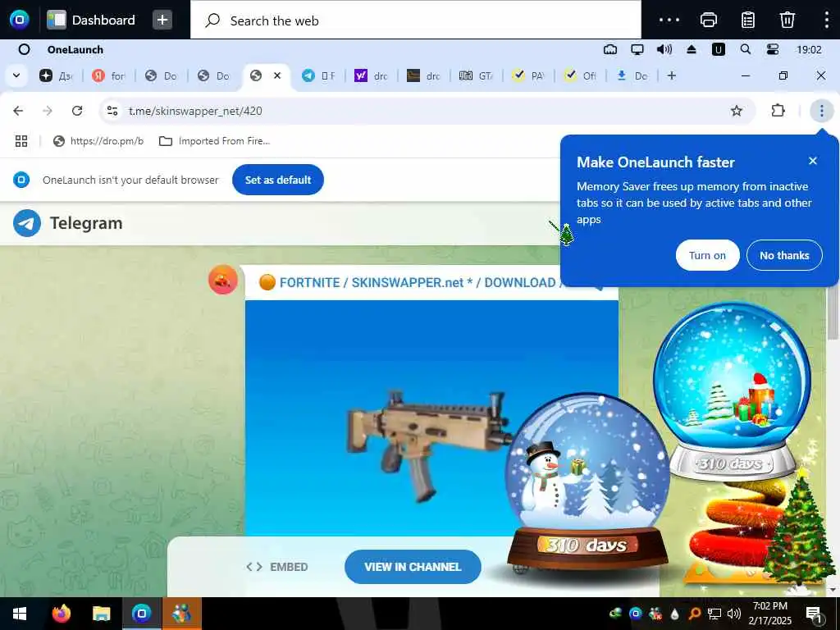
Task: Click the cloud icon in the OneLaunch bar
Action: click(610, 50)
